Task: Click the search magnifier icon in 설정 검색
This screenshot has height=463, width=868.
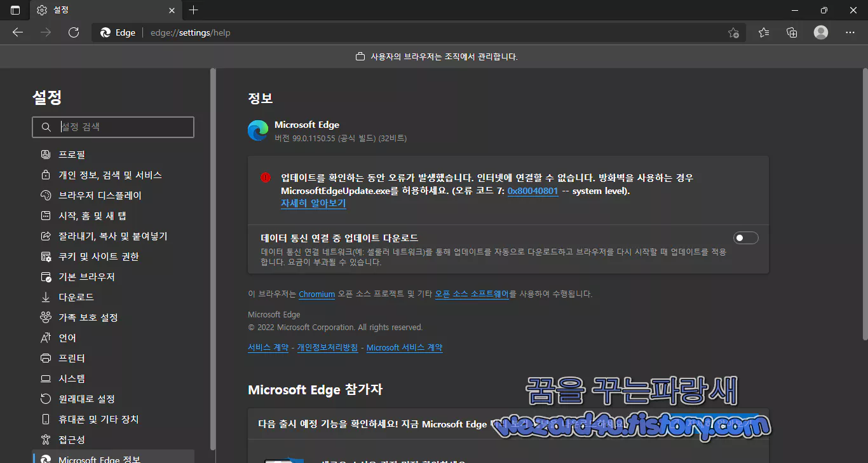Action: [46, 127]
